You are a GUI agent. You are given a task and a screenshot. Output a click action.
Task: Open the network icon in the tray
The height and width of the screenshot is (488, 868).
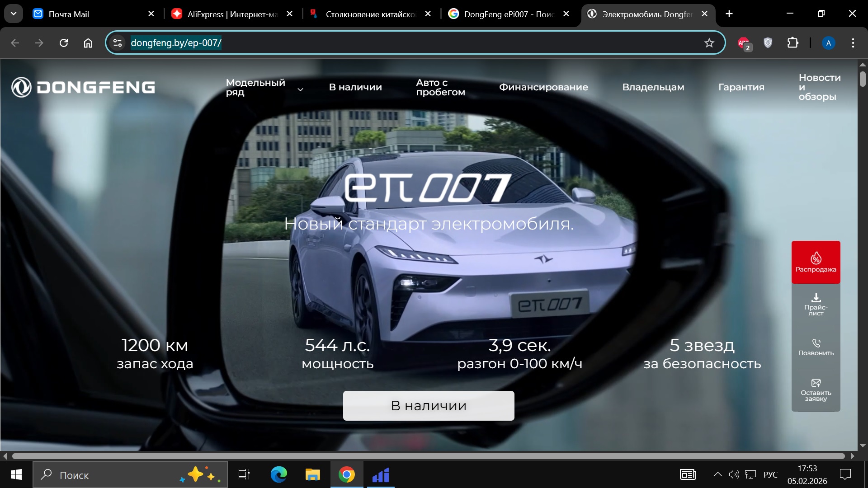tap(750, 474)
